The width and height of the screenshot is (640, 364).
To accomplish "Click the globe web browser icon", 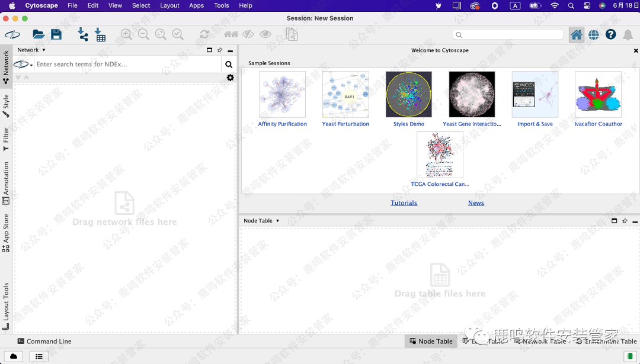I will (x=593, y=35).
